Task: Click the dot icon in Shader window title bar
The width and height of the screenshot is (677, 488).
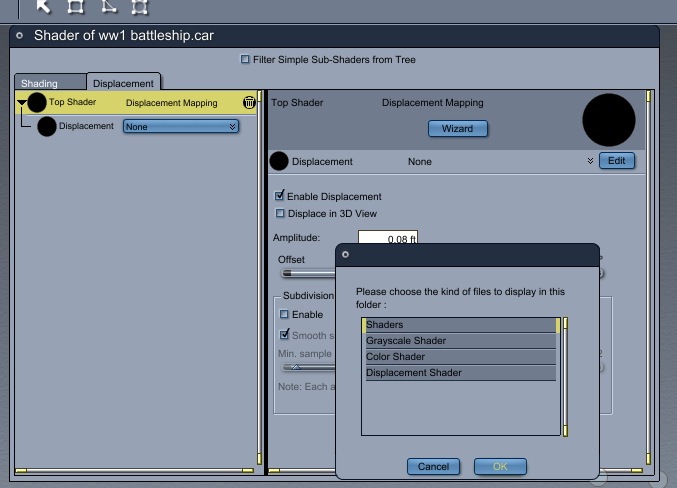Action: point(20,36)
